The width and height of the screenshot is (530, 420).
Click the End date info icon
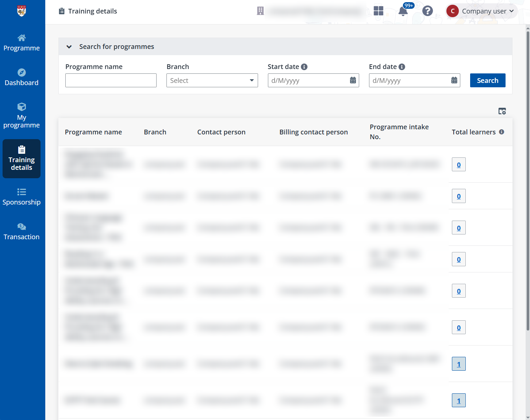(402, 67)
